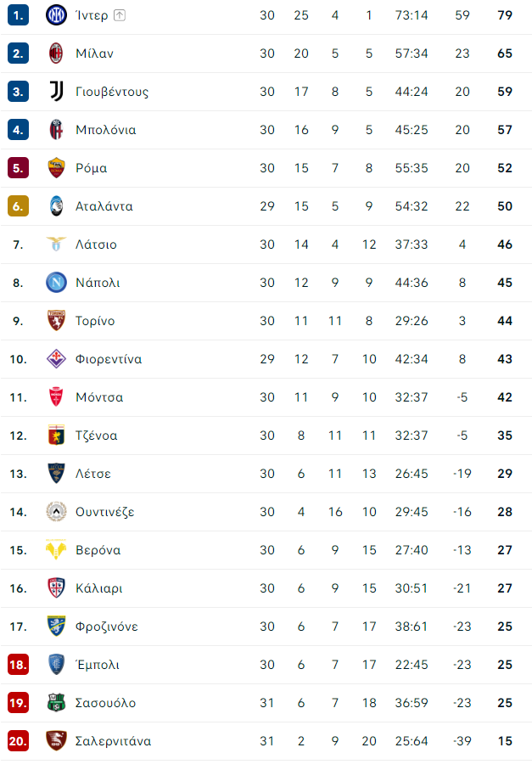Click the Napoli club logo
The height and width of the screenshot is (770, 532).
click(56, 283)
